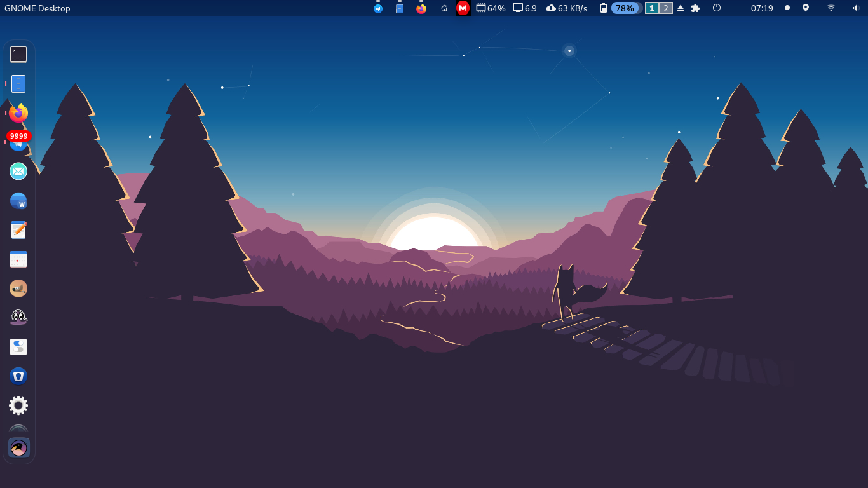The width and height of the screenshot is (868, 488).
Task: Click the volume speaker icon
Action: click(855, 8)
